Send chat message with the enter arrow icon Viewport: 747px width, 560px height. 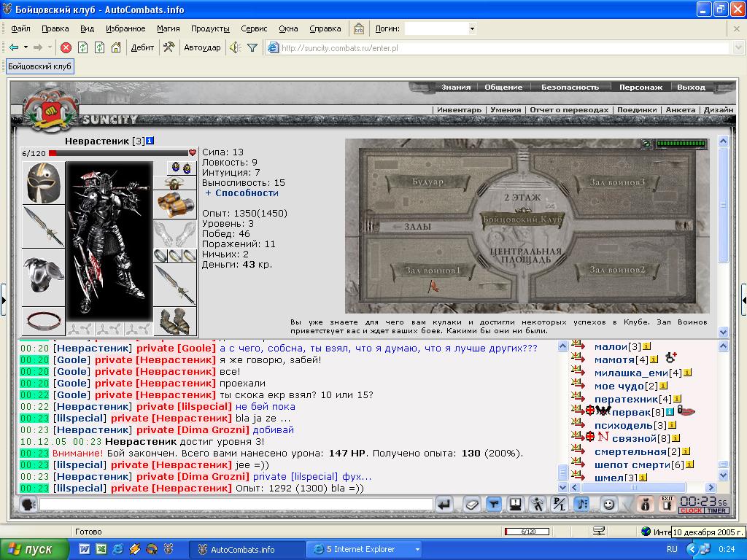pos(444,504)
